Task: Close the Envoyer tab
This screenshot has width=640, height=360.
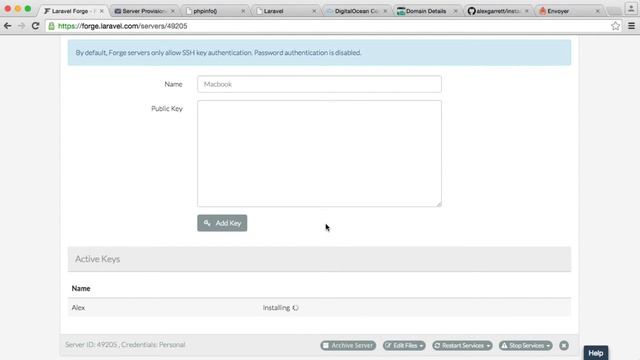Action: [x=598, y=11]
